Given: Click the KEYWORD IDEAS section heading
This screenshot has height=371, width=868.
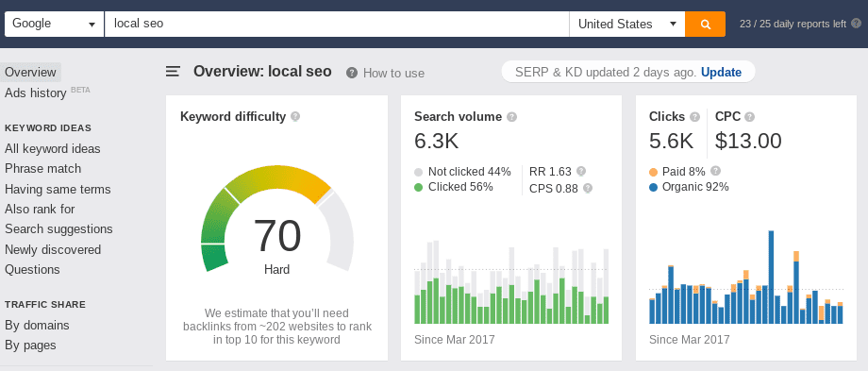Looking at the screenshot, I should click(48, 127).
